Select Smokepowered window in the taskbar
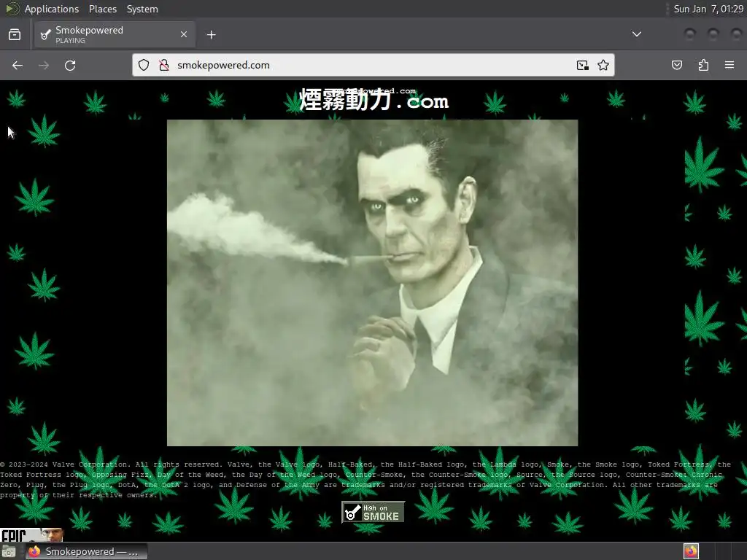The image size is (747, 560). point(87,551)
